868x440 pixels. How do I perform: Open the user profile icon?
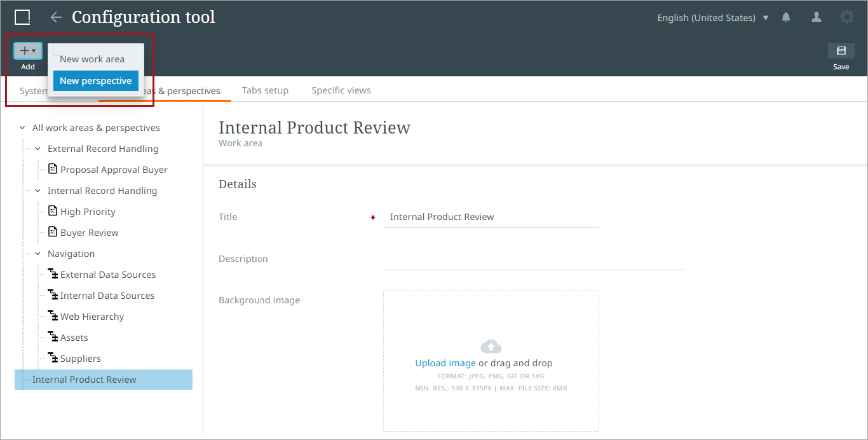(817, 18)
